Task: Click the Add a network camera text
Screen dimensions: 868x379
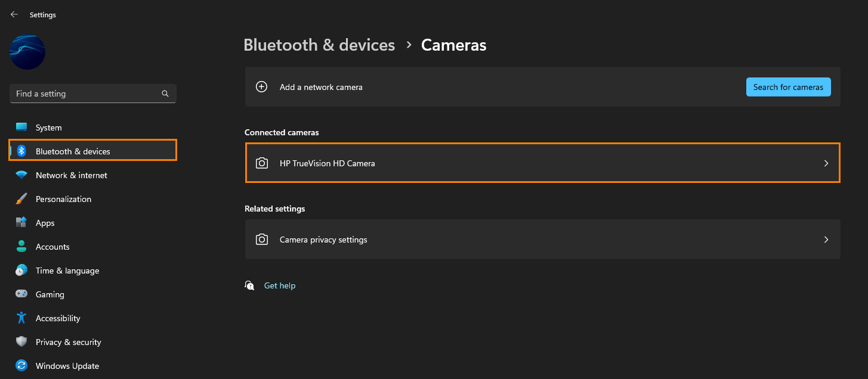Action: (x=321, y=87)
